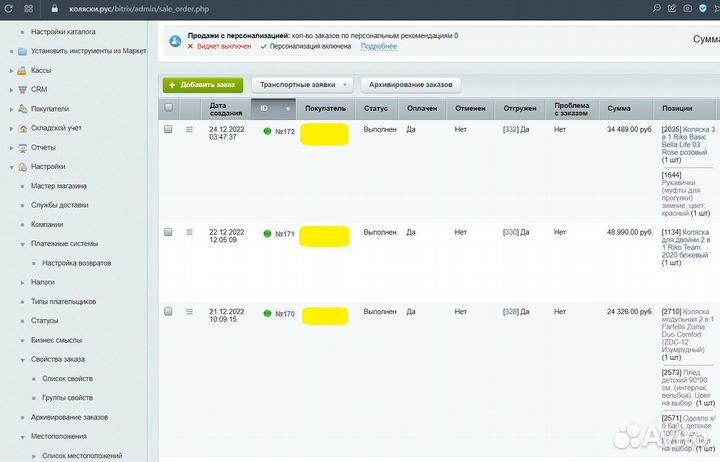Select checkbox for order №172
Image resolution: width=720 pixels, height=462 pixels.
coord(168,130)
